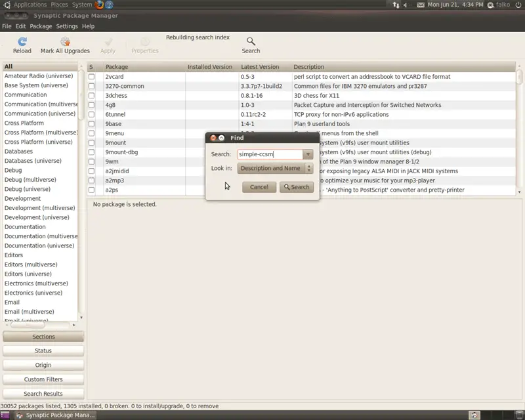Click the show desktop icon in bottom panel
The height and width of the screenshot is (420, 525).
click(5, 415)
